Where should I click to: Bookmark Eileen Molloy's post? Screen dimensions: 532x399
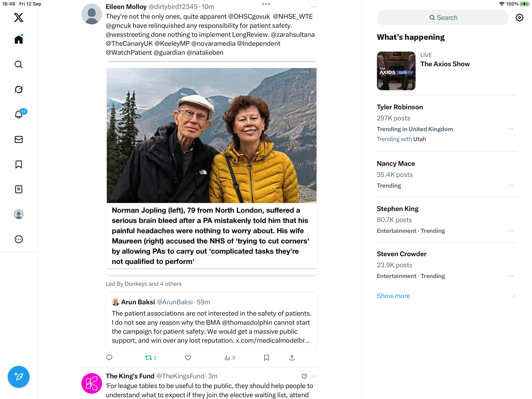pyautogui.click(x=266, y=358)
